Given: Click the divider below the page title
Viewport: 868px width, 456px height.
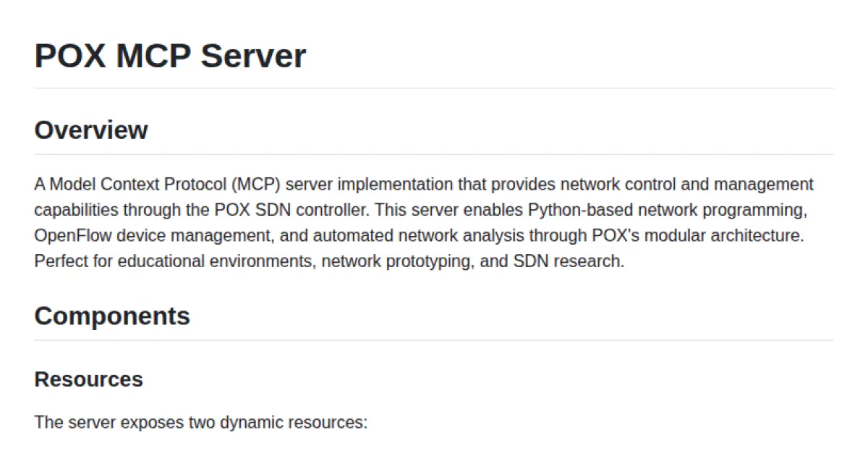Looking at the screenshot, I should coord(434,87).
